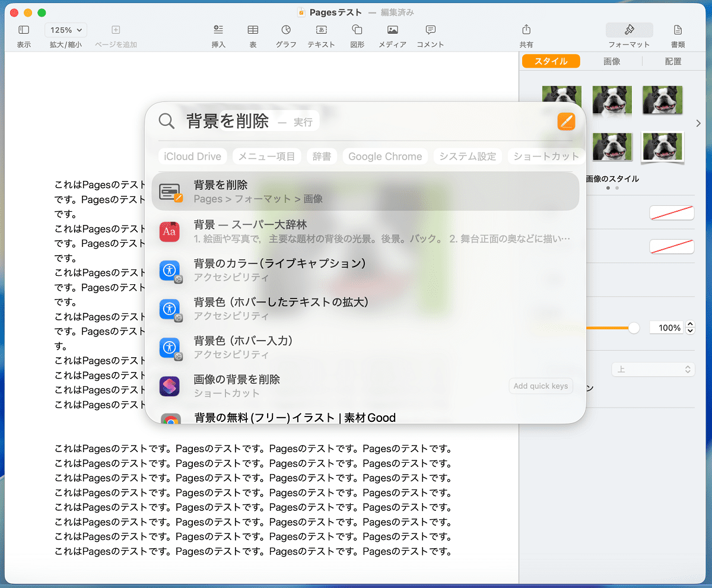Click the 背景を削除 search query field
Viewport: 712px width, 588px height.
[228, 121]
